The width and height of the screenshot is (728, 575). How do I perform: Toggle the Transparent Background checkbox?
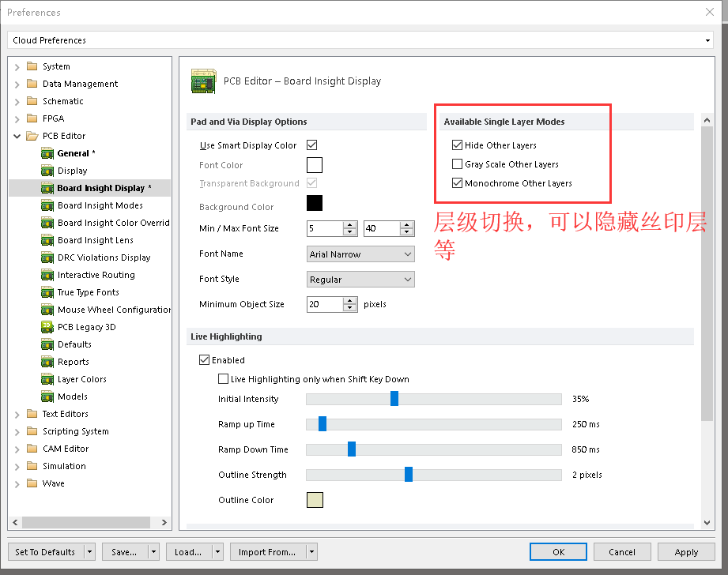pyautogui.click(x=312, y=183)
